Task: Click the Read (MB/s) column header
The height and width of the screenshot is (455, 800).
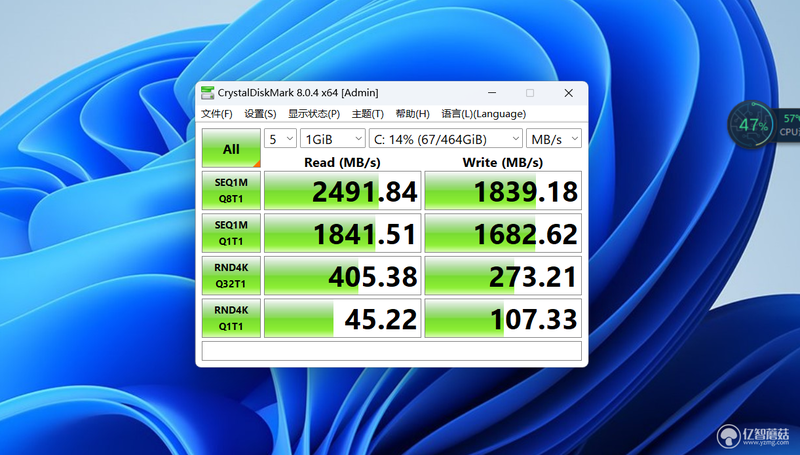Action: pyautogui.click(x=342, y=162)
